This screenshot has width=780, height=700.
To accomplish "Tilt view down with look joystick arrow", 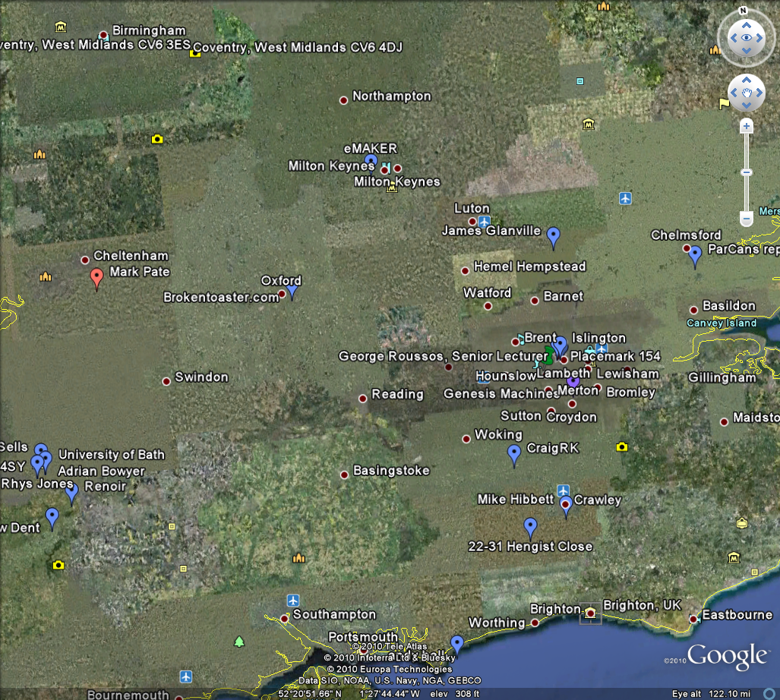I will tap(746, 51).
